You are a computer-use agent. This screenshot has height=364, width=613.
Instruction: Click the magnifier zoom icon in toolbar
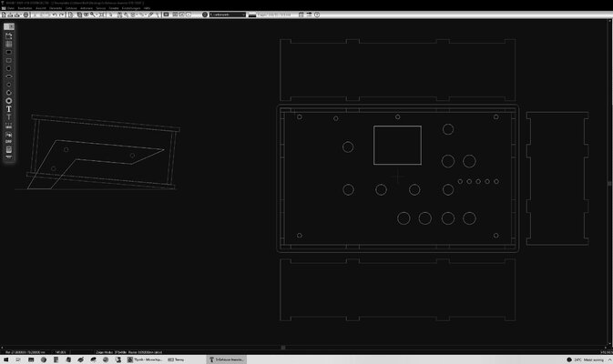[x=93, y=15]
